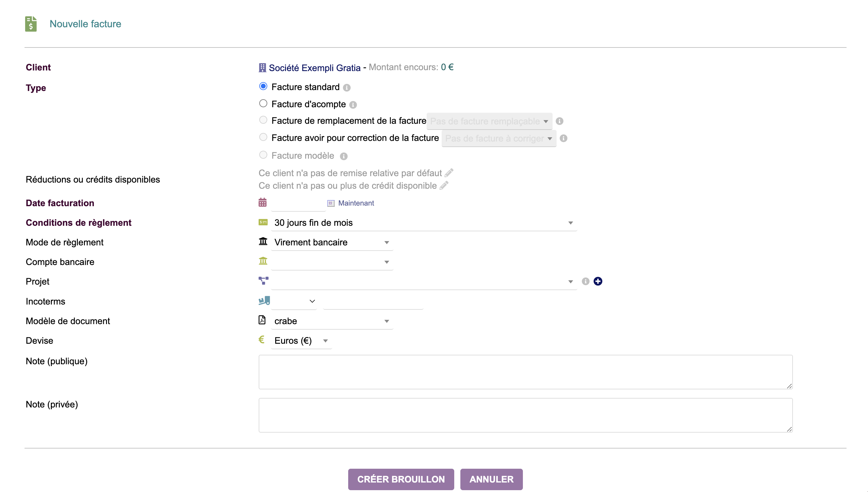This screenshot has width=868, height=492.
Task: Click info icon beside Facture standard
Action: pos(346,88)
